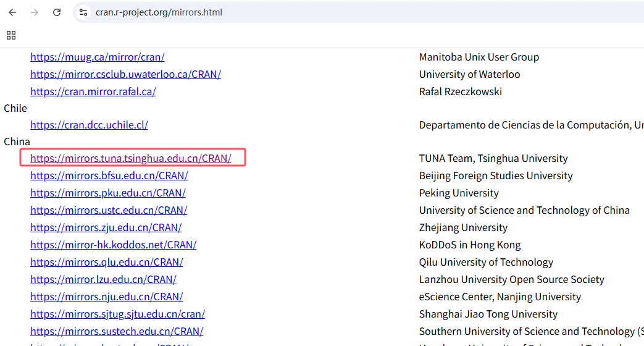Select the Zhejiang University text
This screenshot has height=346, width=644.
pyautogui.click(x=463, y=227)
